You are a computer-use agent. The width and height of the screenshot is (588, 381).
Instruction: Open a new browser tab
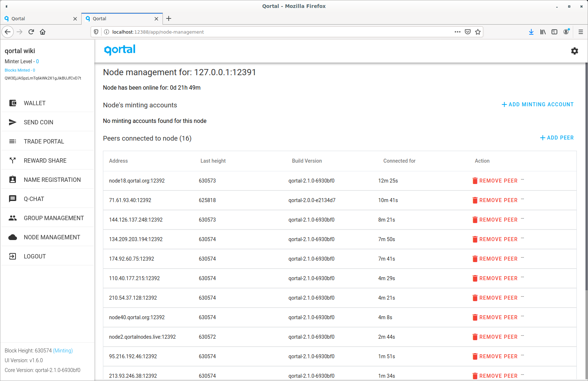[169, 18]
